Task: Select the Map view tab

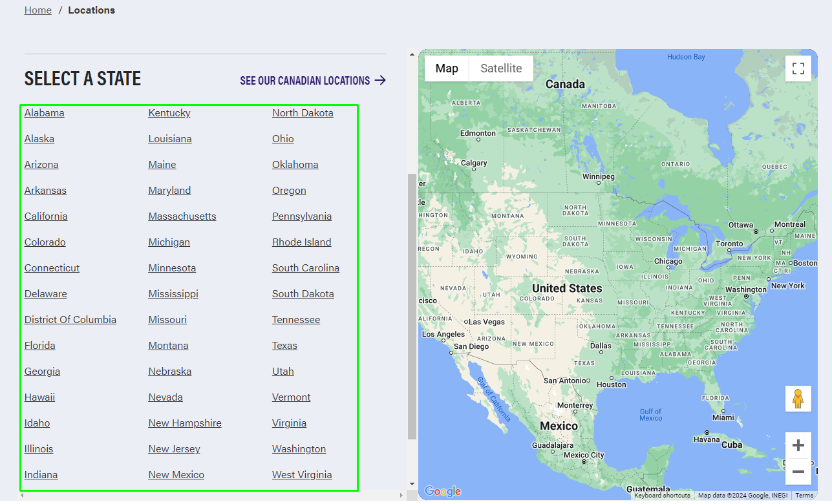Action: [447, 68]
